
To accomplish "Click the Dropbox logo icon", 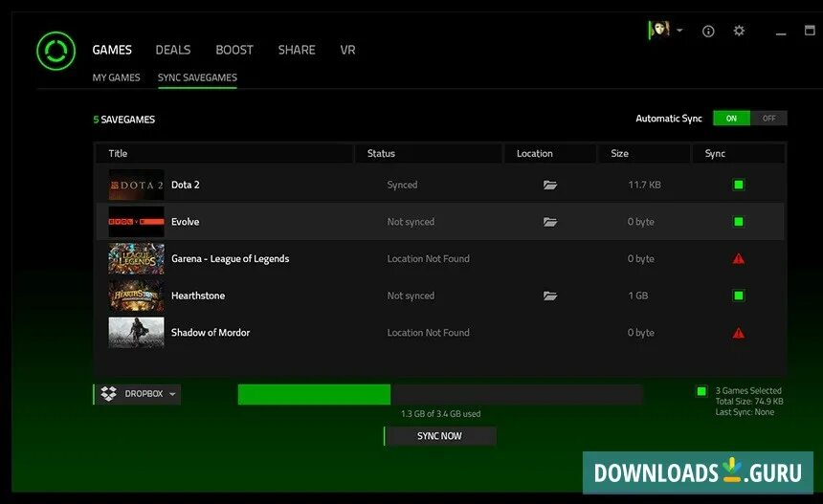I will [x=109, y=394].
